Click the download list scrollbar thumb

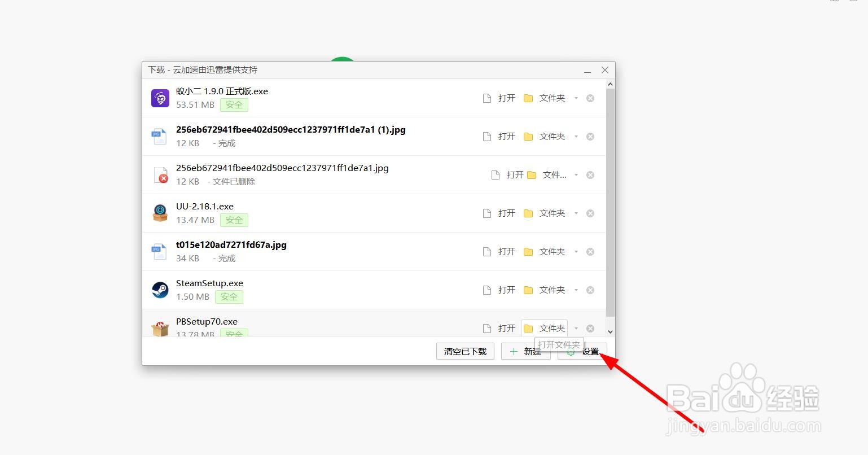[x=610, y=202]
